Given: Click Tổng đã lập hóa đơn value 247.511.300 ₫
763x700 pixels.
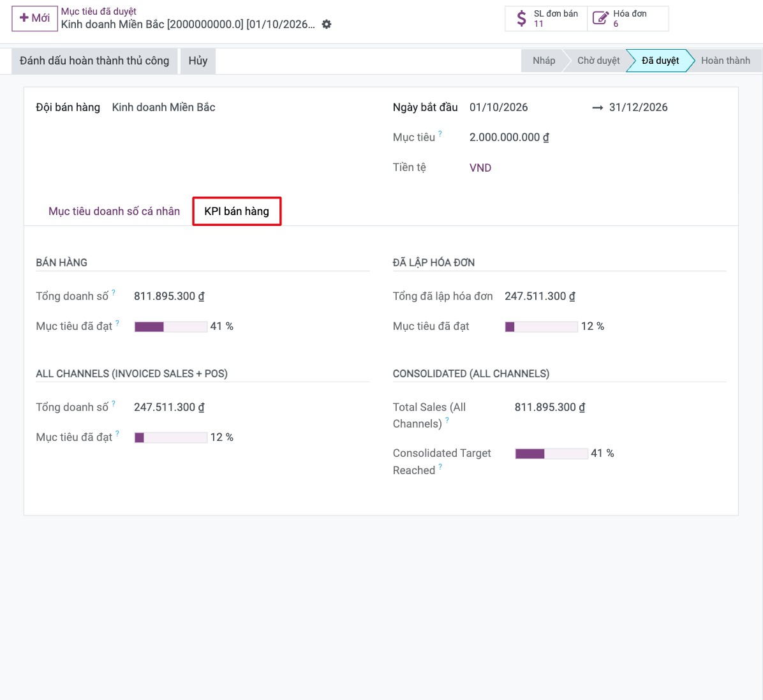Looking at the screenshot, I should click(540, 297).
